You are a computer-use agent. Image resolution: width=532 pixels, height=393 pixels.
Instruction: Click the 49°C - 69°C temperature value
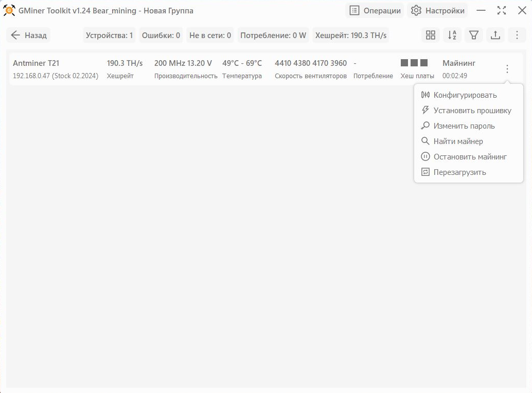point(242,63)
